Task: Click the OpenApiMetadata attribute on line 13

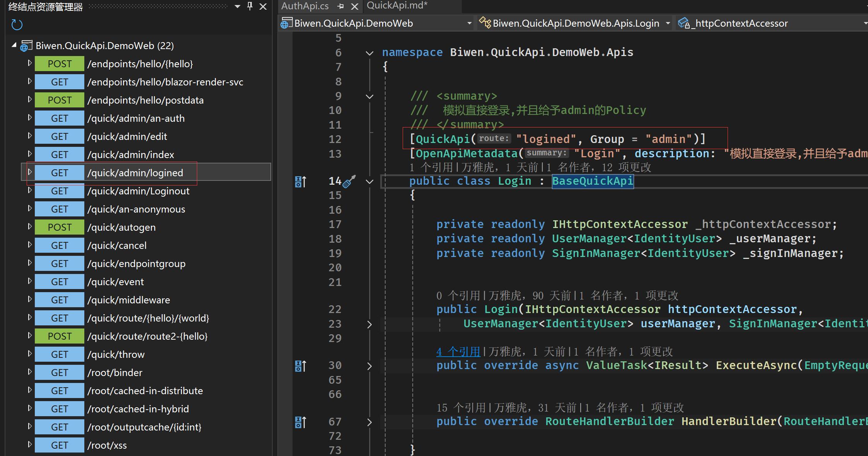Action: click(466, 153)
